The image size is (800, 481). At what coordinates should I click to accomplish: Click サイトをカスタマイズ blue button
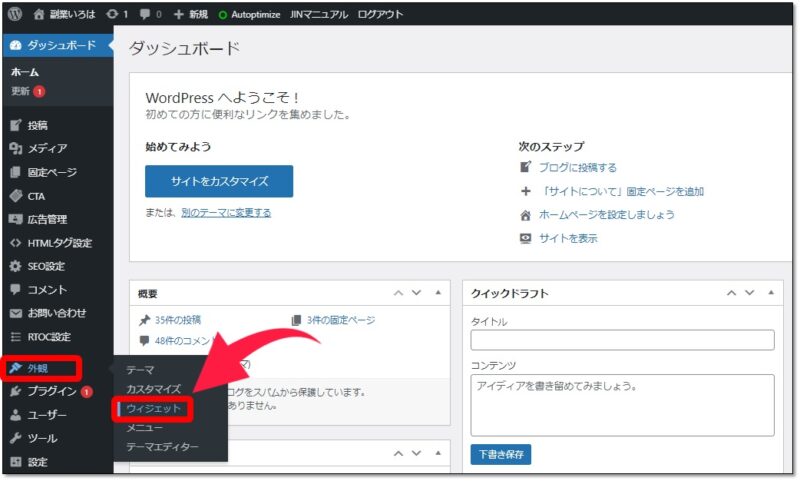tap(219, 181)
